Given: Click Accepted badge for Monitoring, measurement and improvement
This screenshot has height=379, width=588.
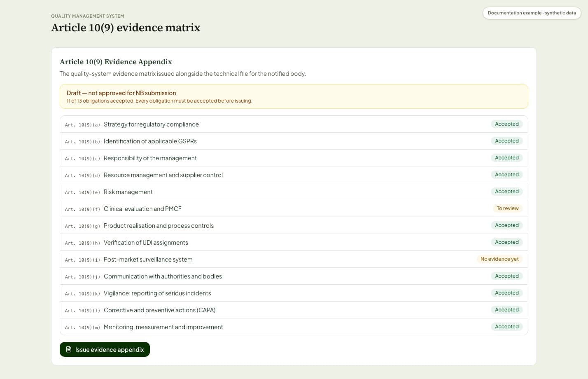Looking at the screenshot, I should (506, 327).
